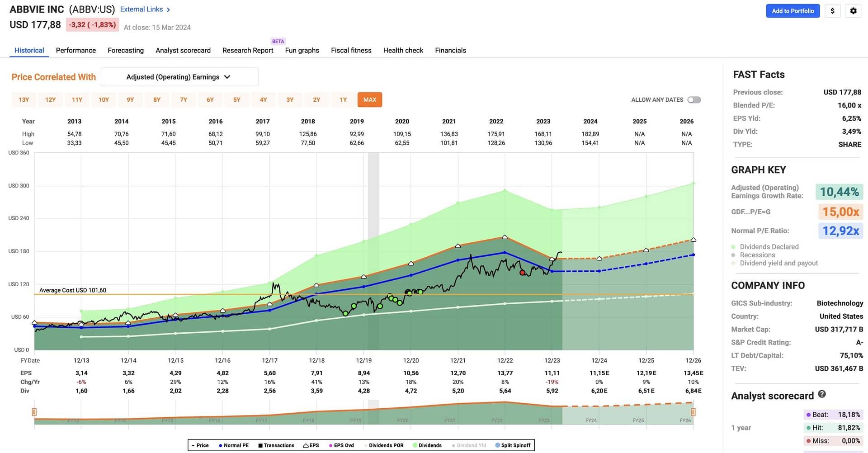Click Add to Portfolio button
This screenshot has height=453, width=868.
click(x=793, y=11)
